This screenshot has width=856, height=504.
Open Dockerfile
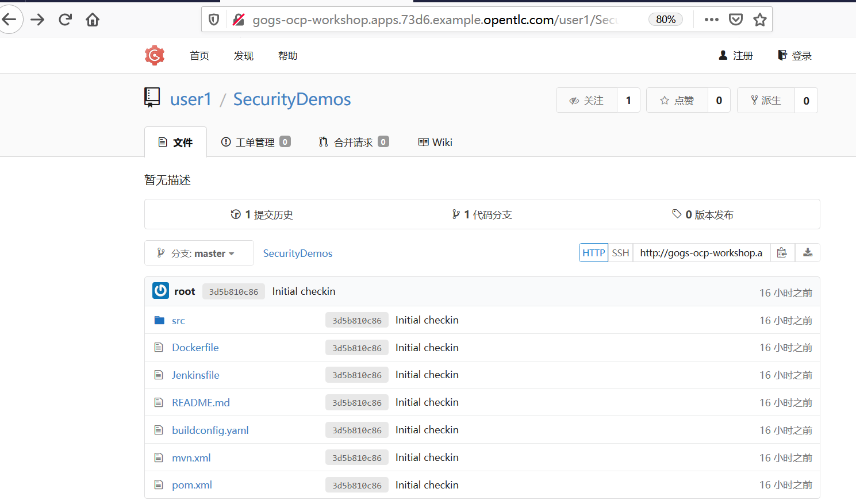coord(195,348)
